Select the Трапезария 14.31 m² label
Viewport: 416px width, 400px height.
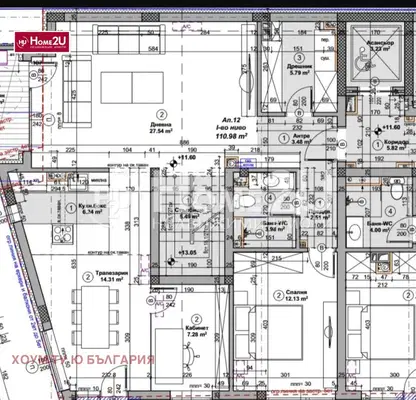coord(111,276)
